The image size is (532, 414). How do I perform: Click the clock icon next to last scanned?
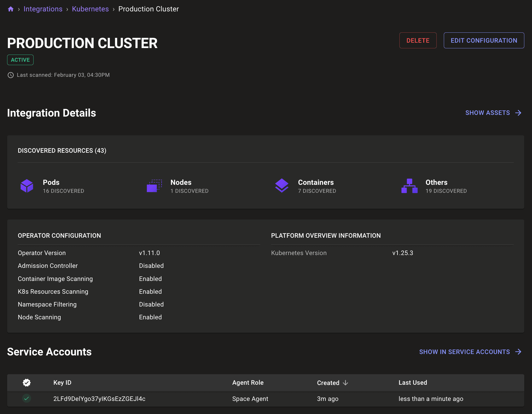[x=10, y=75]
